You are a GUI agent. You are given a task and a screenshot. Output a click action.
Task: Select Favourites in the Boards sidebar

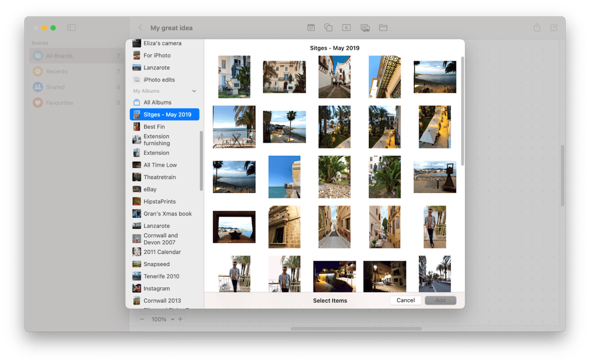pos(59,103)
